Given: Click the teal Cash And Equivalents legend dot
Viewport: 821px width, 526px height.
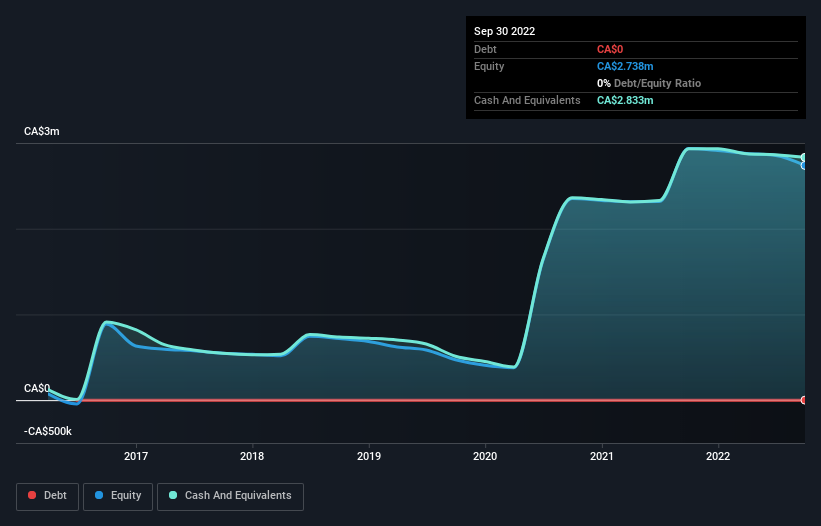Looking at the screenshot, I should [x=173, y=495].
